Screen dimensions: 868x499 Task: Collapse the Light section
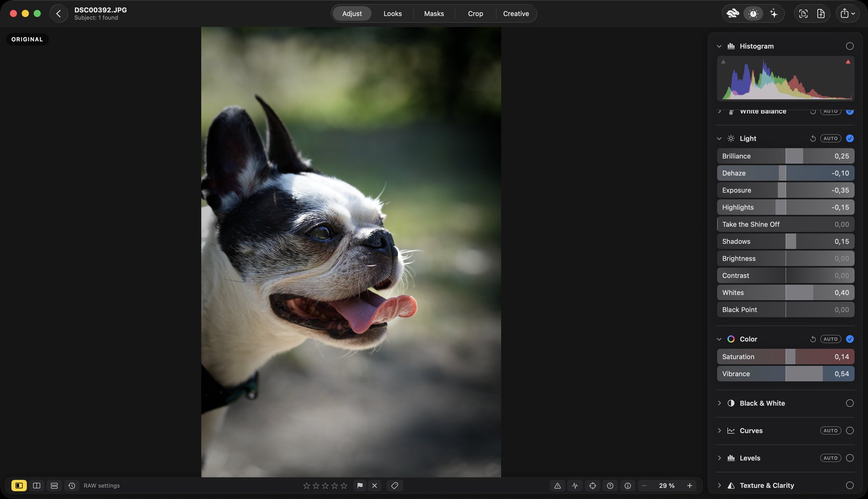(x=719, y=138)
